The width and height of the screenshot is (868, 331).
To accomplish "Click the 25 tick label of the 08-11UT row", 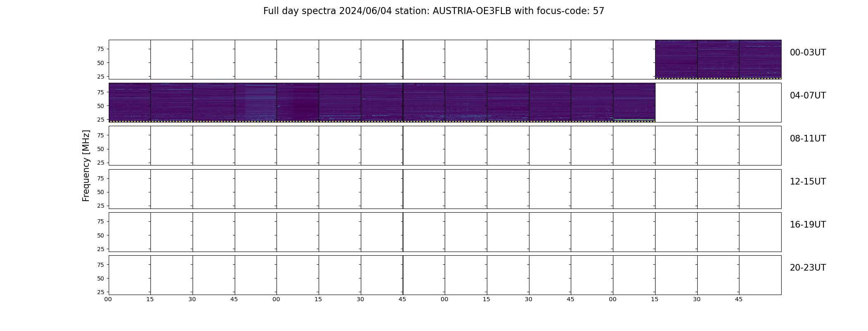I will (x=100, y=163).
